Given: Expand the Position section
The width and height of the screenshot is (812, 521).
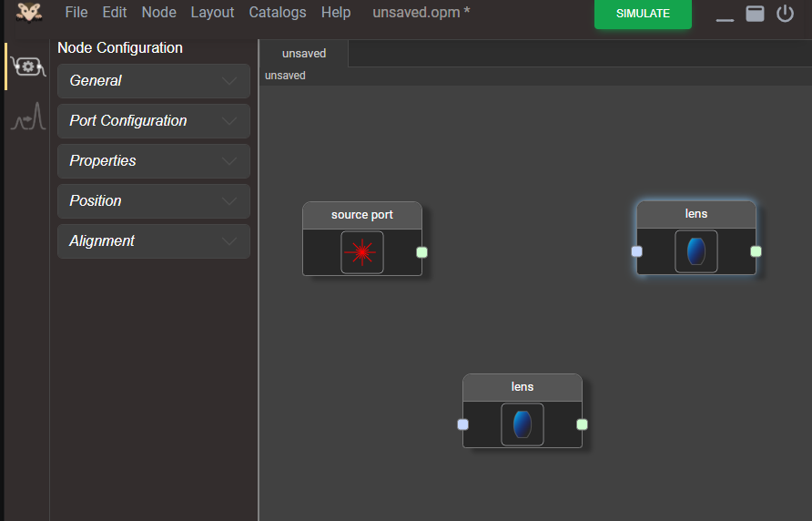Looking at the screenshot, I should click(x=154, y=200).
